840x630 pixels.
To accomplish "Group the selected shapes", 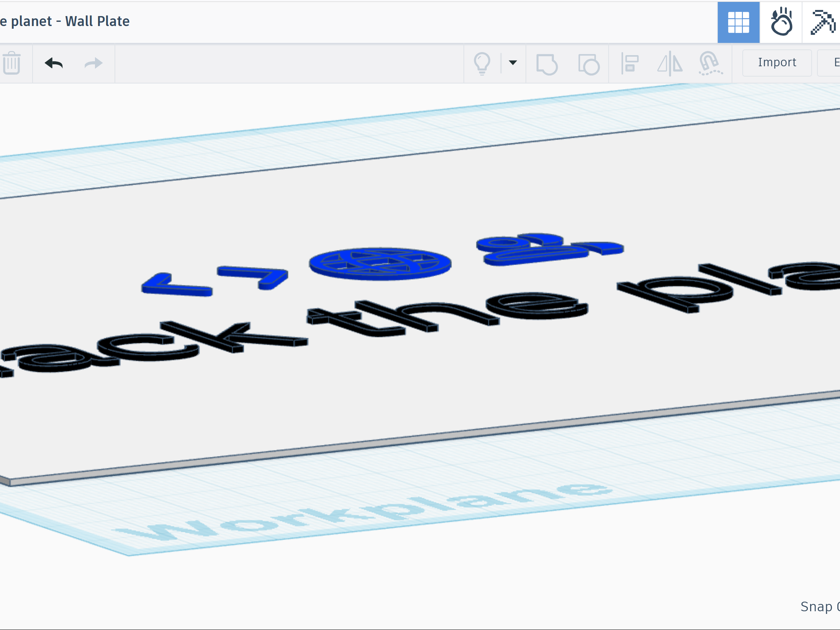I will (547, 64).
